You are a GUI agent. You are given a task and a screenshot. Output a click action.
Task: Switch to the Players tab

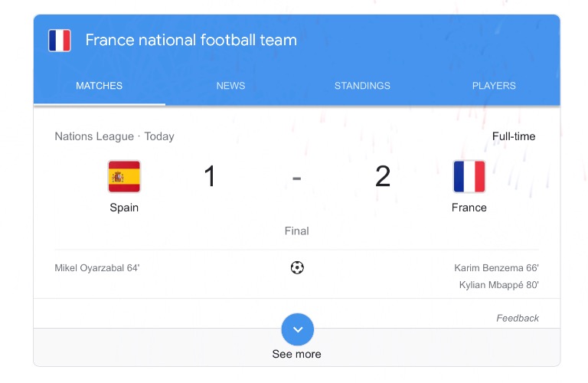pyautogui.click(x=494, y=86)
